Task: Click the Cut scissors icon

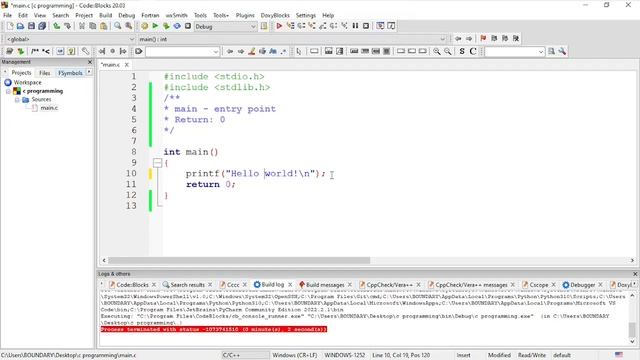Action: pos(82,26)
